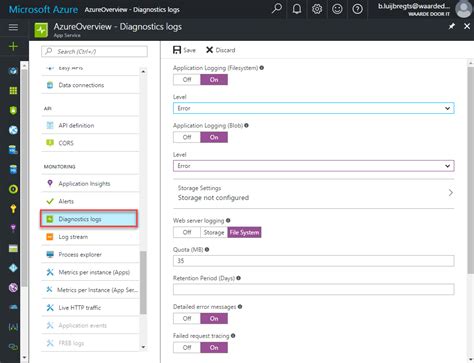Turn Detailed error messages Off
This screenshot has height=363, width=474.
click(x=187, y=319)
